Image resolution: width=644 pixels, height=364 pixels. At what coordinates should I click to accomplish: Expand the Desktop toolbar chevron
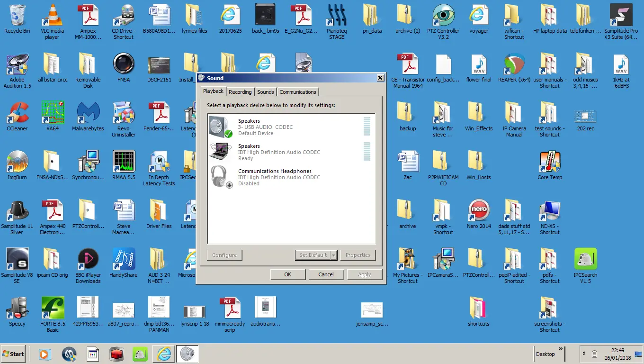click(x=561, y=350)
